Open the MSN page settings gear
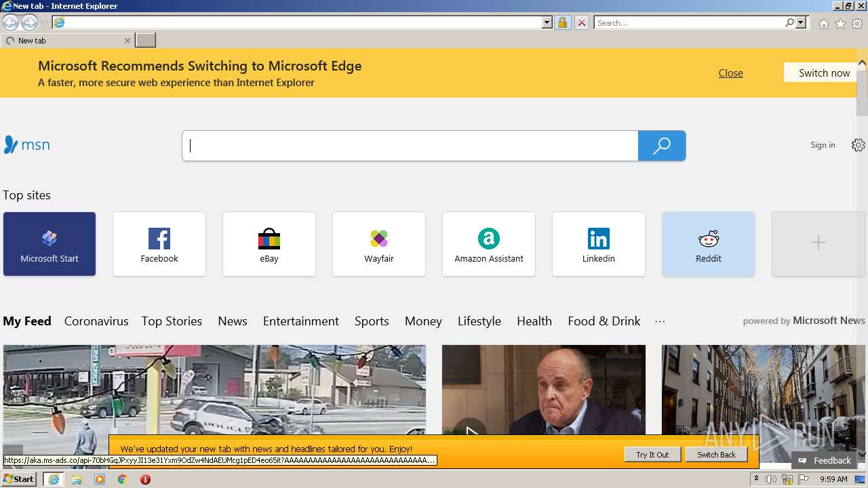The width and height of the screenshot is (868, 488). click(858, 145)
